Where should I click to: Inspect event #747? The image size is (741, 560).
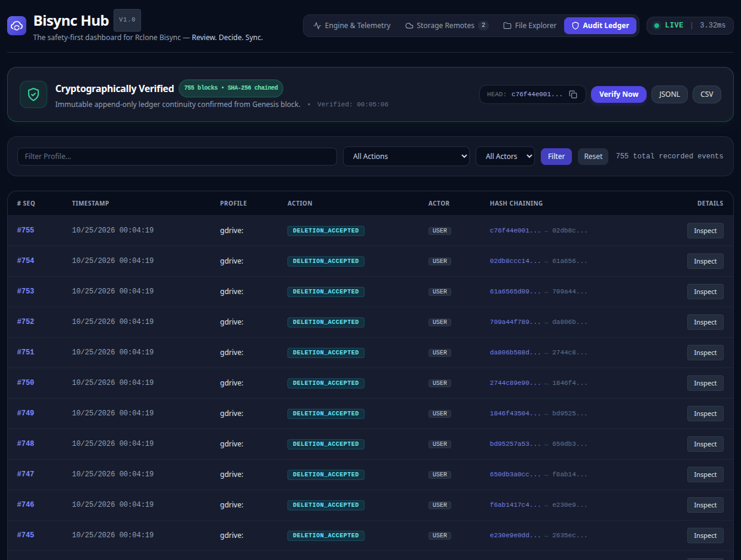(705, 475)
